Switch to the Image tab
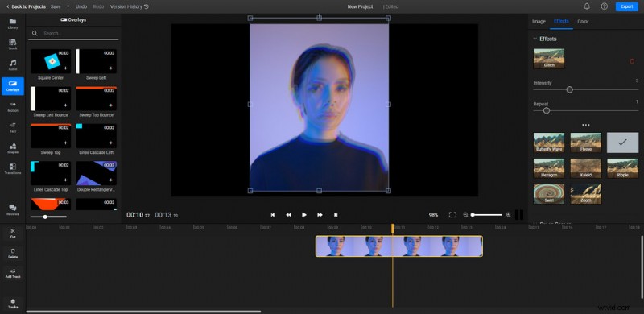Screen dimensions: 644x314 (x=539, y=22)
